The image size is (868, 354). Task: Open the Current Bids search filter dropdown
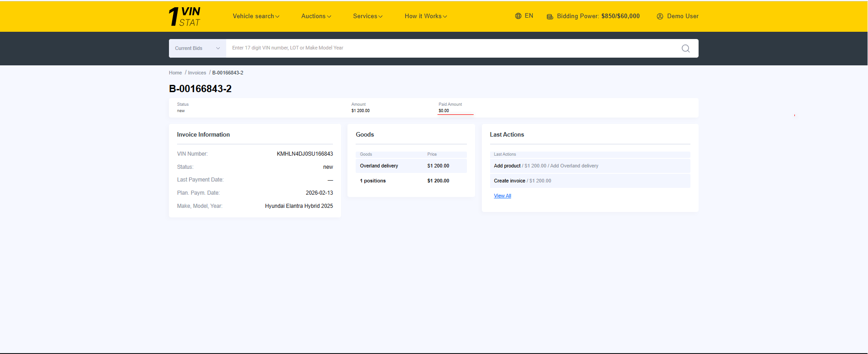[x=197, y=48]
